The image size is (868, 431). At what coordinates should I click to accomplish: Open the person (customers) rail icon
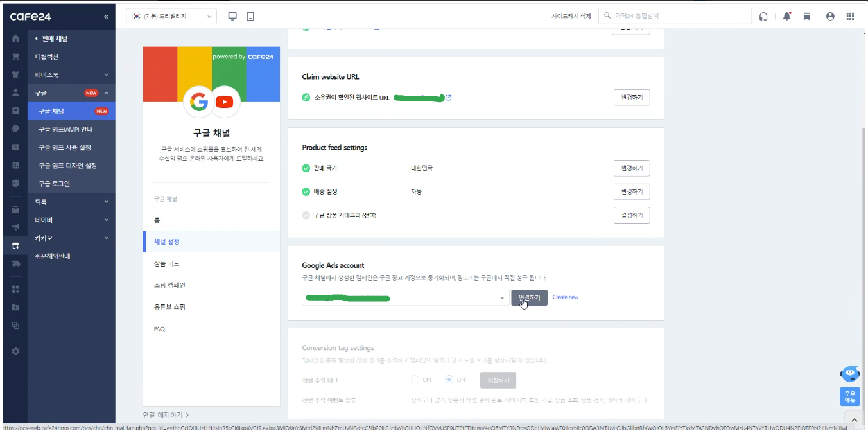click(15, 92)
